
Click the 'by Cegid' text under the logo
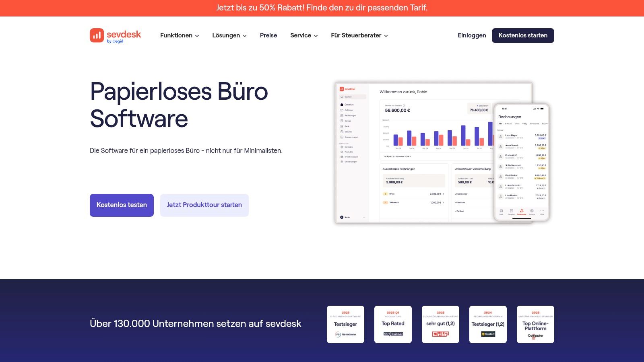coord(115,41)
